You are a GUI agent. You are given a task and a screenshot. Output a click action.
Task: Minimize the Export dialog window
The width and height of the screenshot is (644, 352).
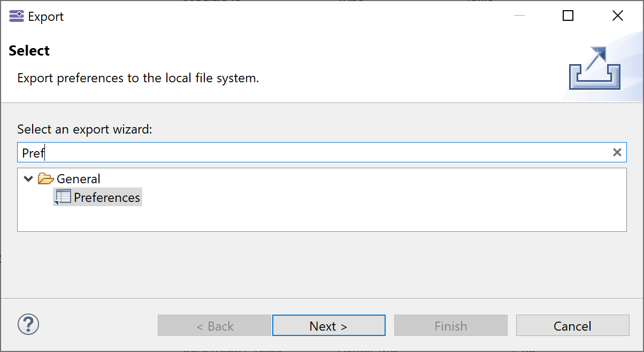[x=519, y=16]
